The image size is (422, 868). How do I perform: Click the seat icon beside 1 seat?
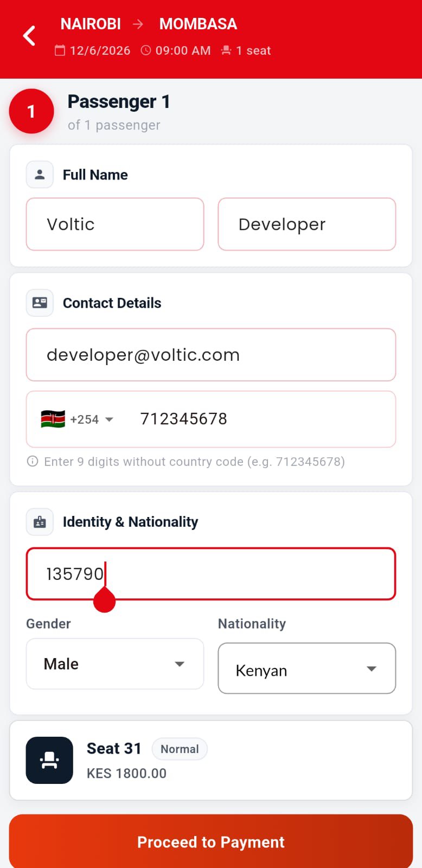coord(226,50)
